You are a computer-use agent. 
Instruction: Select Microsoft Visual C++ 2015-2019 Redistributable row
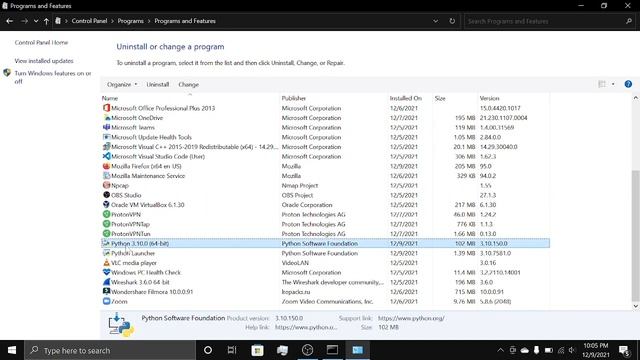pos(325,147)
